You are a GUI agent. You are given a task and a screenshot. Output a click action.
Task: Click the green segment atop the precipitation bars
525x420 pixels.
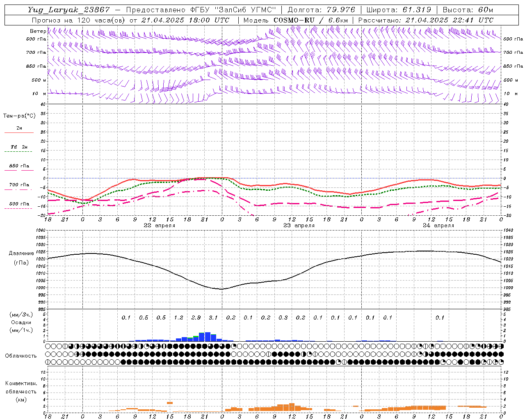point(196,336)
